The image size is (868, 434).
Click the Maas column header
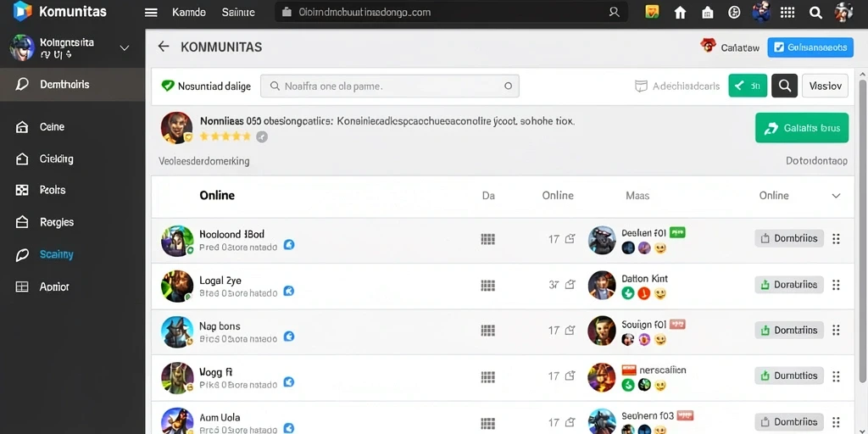pos(637,196)
